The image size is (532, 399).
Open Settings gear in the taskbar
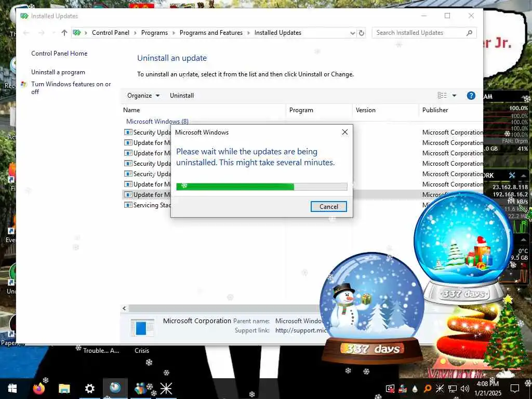89,389
